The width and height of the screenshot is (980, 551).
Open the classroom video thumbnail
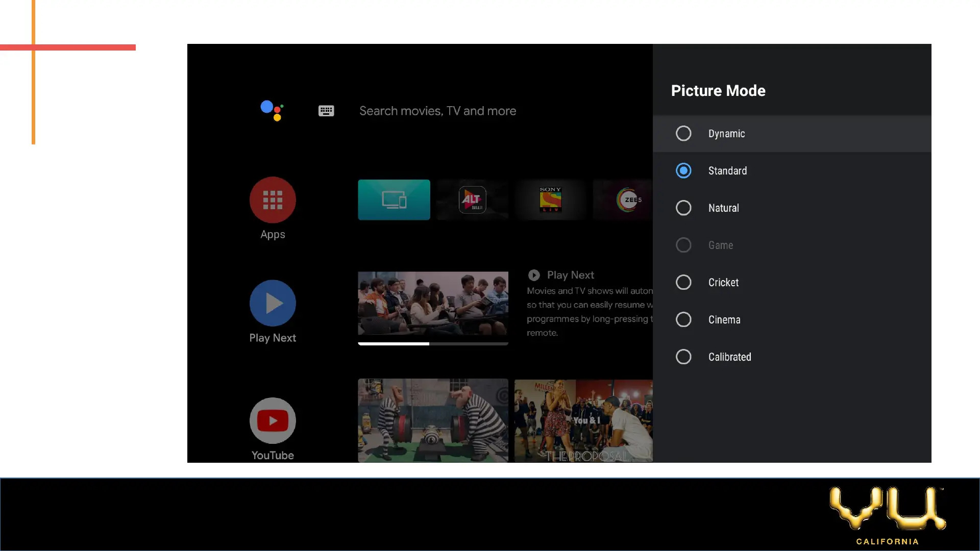point(433,304)
